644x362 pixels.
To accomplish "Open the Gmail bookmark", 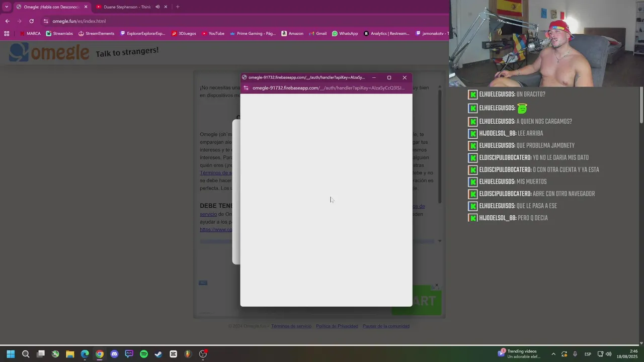I will click(x=317, y=34).
